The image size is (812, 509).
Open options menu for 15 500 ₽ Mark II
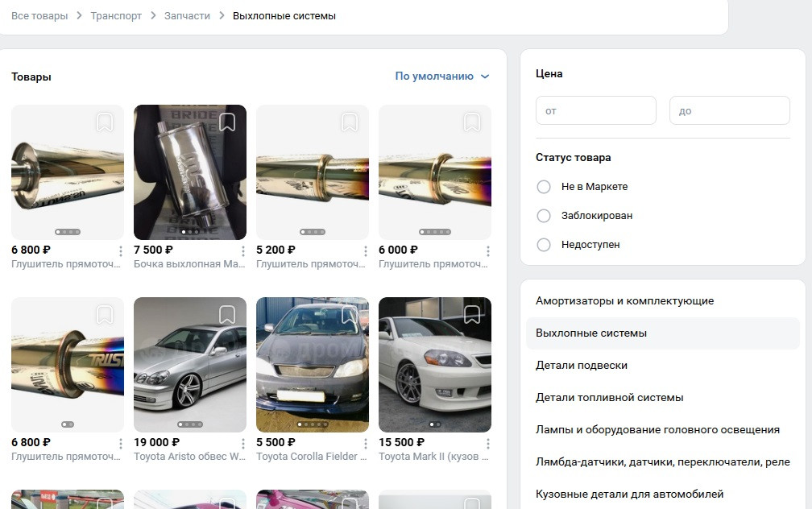tap(488, 444)
